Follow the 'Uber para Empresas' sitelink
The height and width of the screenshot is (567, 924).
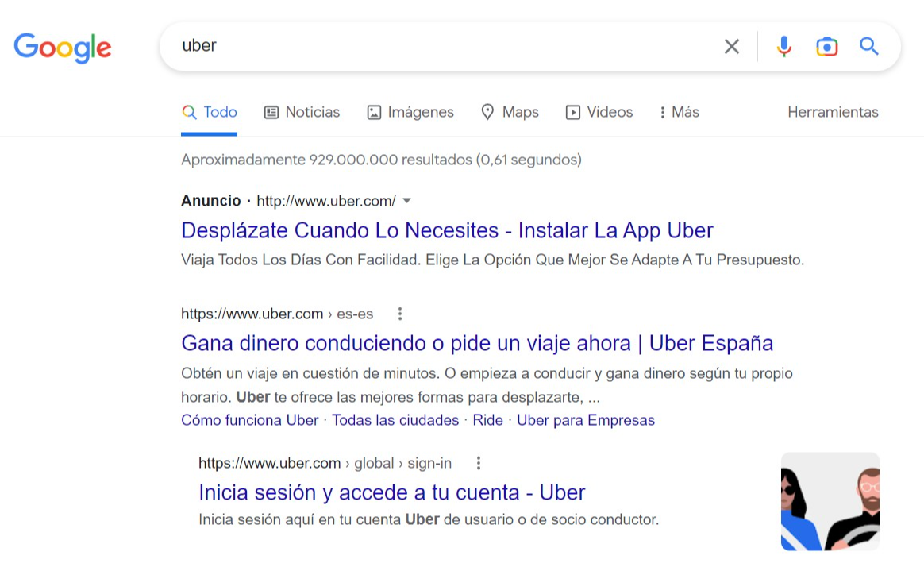586,420
